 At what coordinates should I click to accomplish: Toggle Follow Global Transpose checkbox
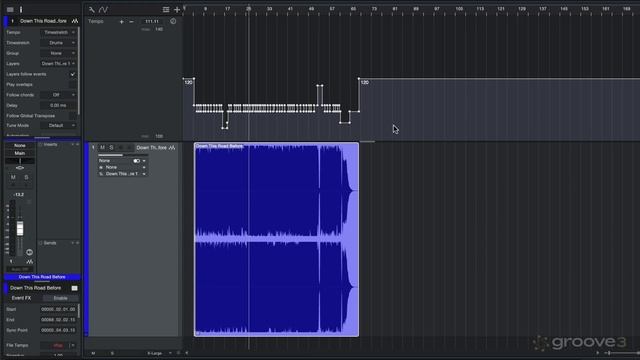coord(73,116)
